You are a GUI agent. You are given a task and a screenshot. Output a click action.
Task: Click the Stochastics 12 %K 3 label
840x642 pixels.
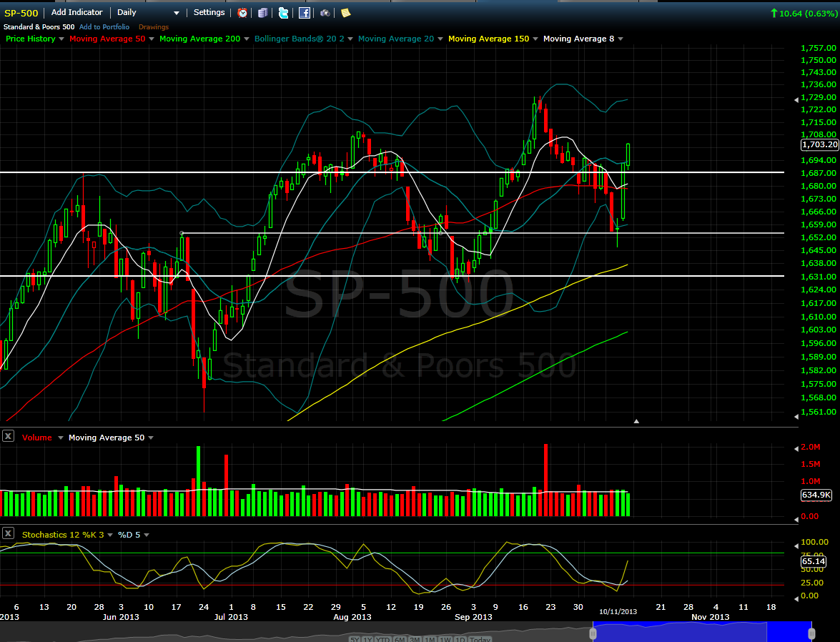point(63,535)
